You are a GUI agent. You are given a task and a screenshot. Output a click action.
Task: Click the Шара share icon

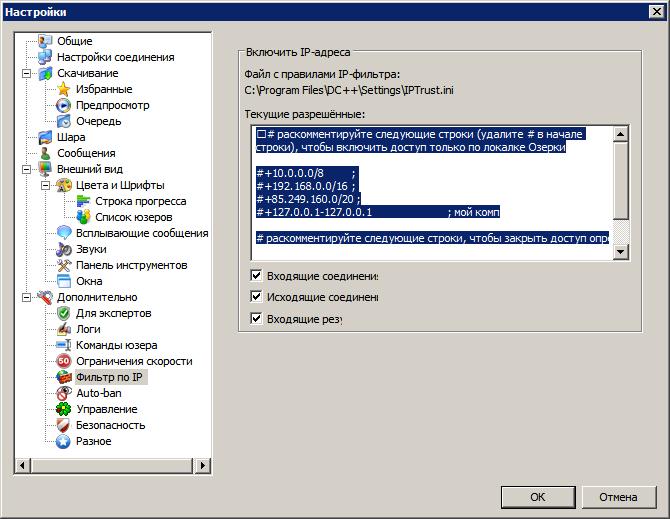tap(45, 137)
